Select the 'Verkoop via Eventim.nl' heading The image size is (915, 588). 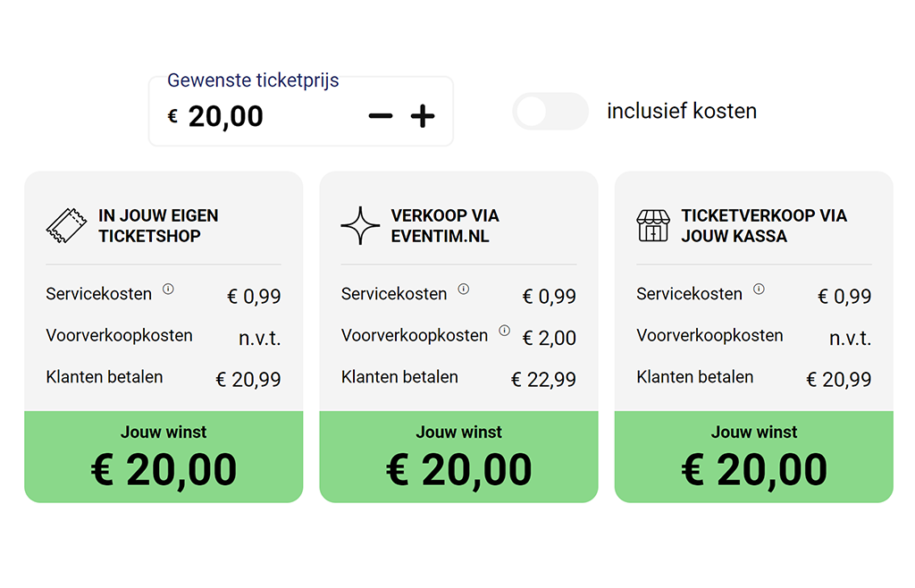coord(445,225)
